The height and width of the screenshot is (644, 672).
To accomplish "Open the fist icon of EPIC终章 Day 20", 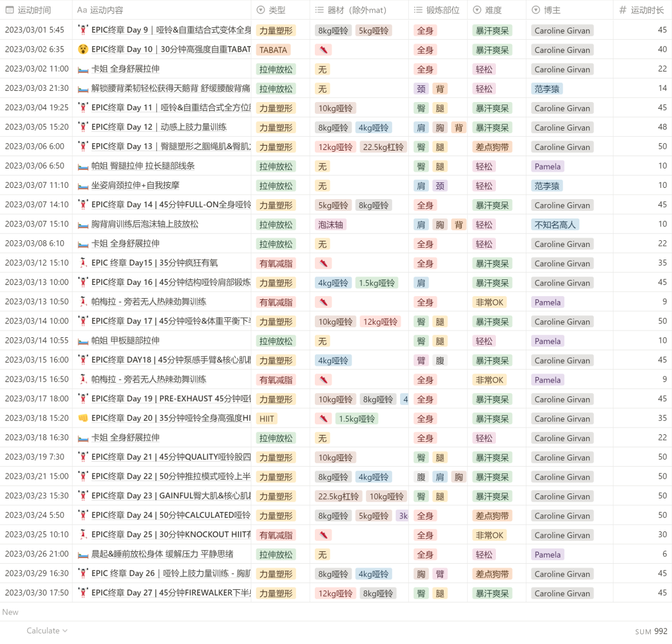I will coord(83,418).
